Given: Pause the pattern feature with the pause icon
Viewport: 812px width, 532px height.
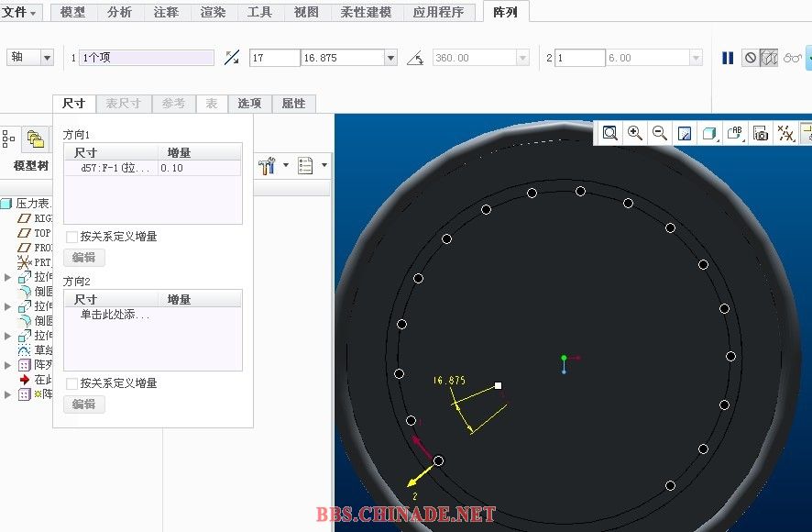Looking at the screenshot, I should pyautogui.click(x=728, y=58).
